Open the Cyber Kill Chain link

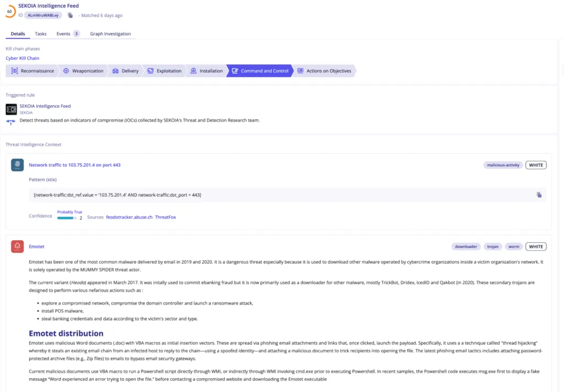22,58
